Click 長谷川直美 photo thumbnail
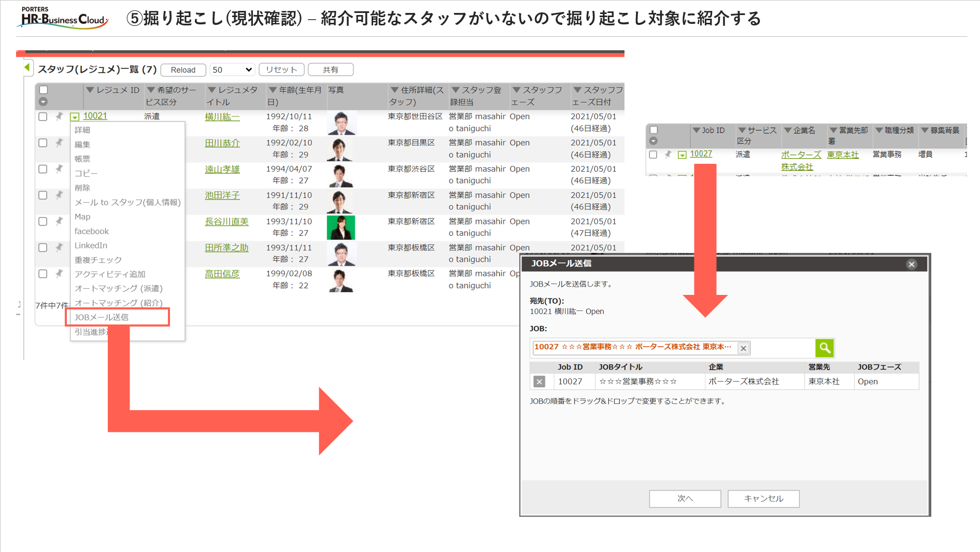The height and width of the screenshot is (552, 980). tap(340, 228)
